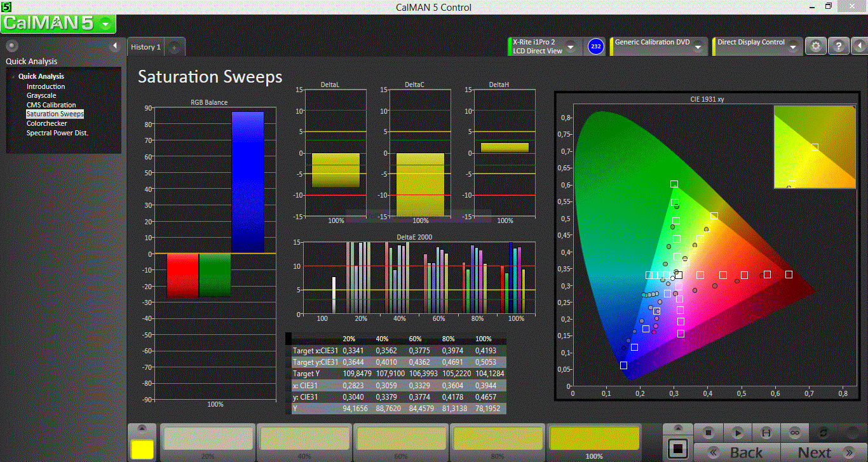
Task: Expand the Direct Display Control dropdown
Action: point(793,47)
